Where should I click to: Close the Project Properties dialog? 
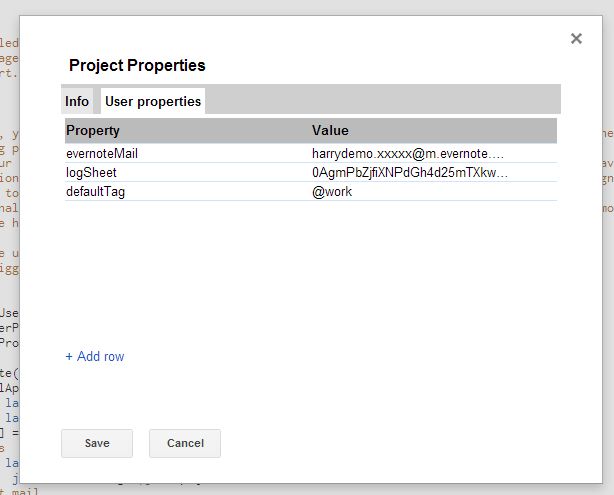576,39
